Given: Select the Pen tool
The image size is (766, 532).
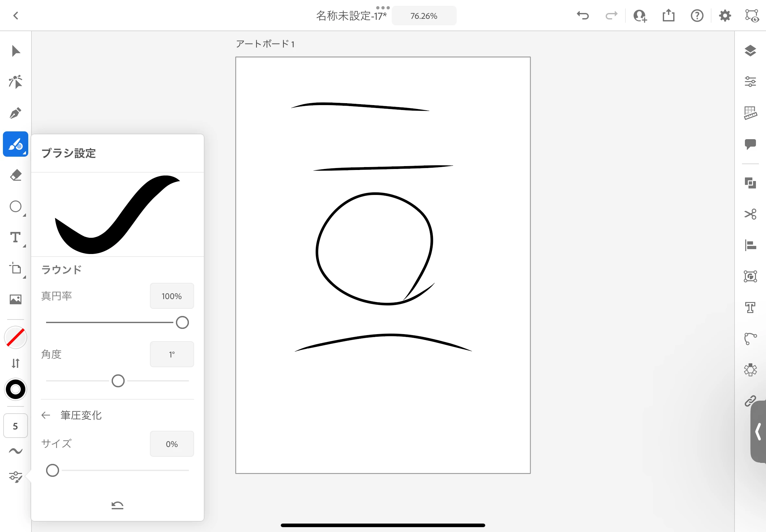Looking at the screenshot, I should tap(16, 113).
